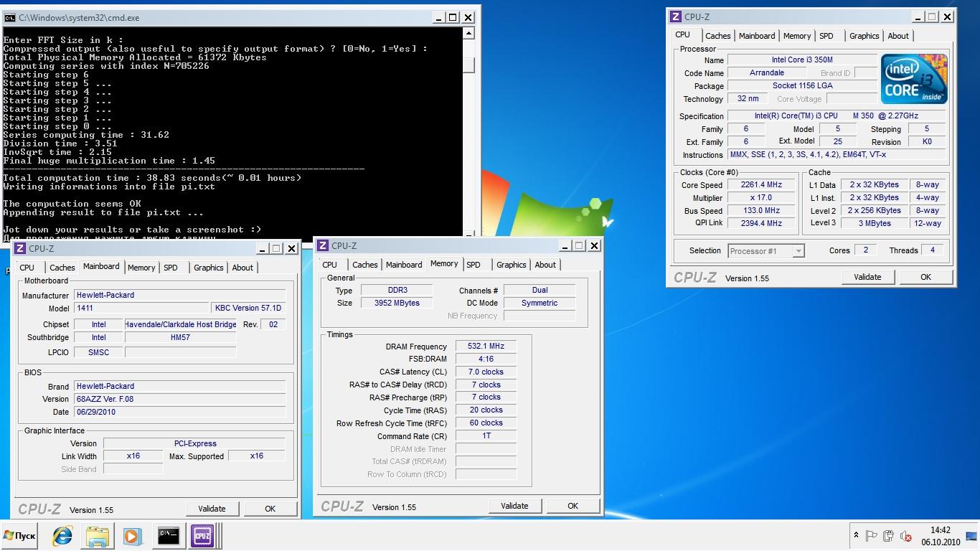The image size is (980, 551).
Task: Open Internet Explorer from the taskbar
Action: 62,536
